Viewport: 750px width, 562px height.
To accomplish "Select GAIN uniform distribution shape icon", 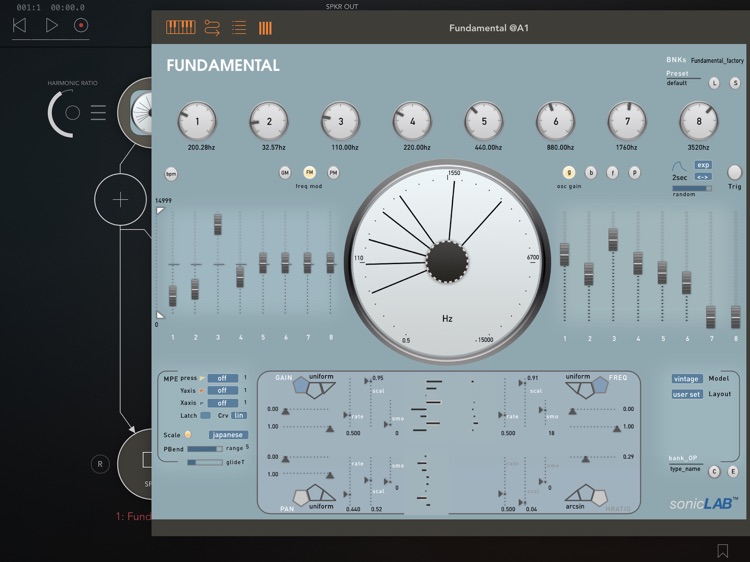I will click(313, 388).
